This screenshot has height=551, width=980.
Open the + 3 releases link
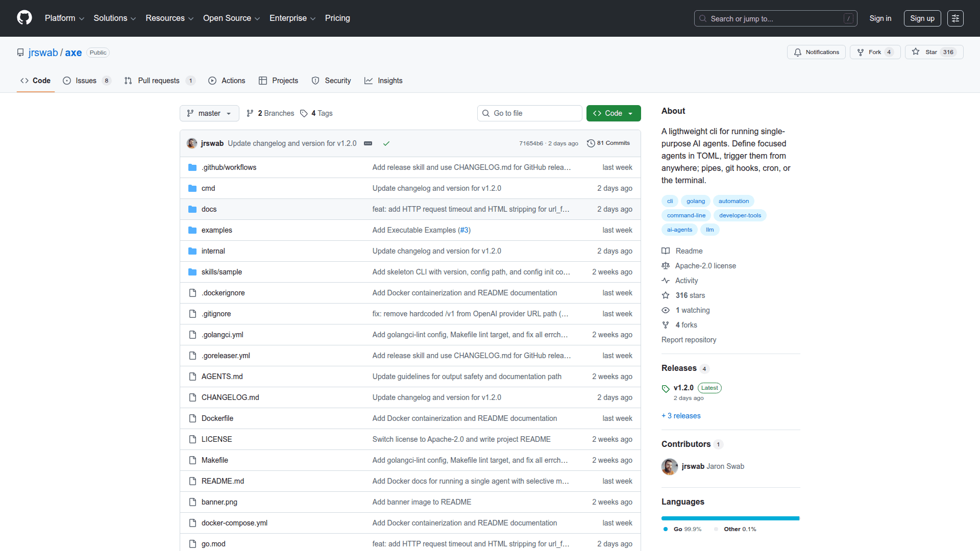click(x=681, y=416)
